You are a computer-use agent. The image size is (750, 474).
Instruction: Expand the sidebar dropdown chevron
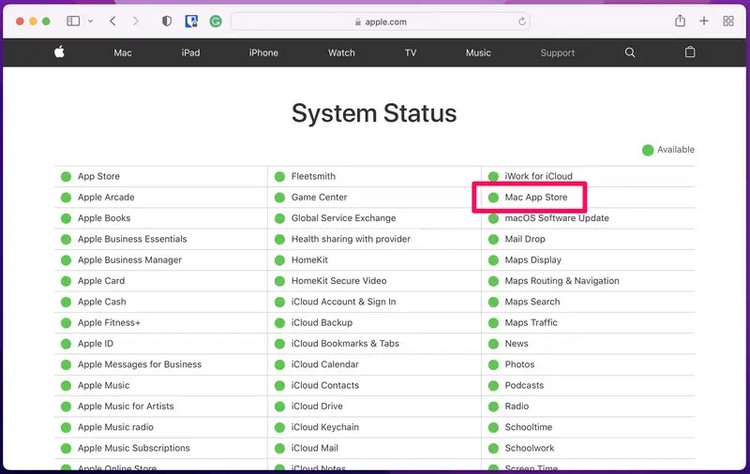(x=90, y=21)
